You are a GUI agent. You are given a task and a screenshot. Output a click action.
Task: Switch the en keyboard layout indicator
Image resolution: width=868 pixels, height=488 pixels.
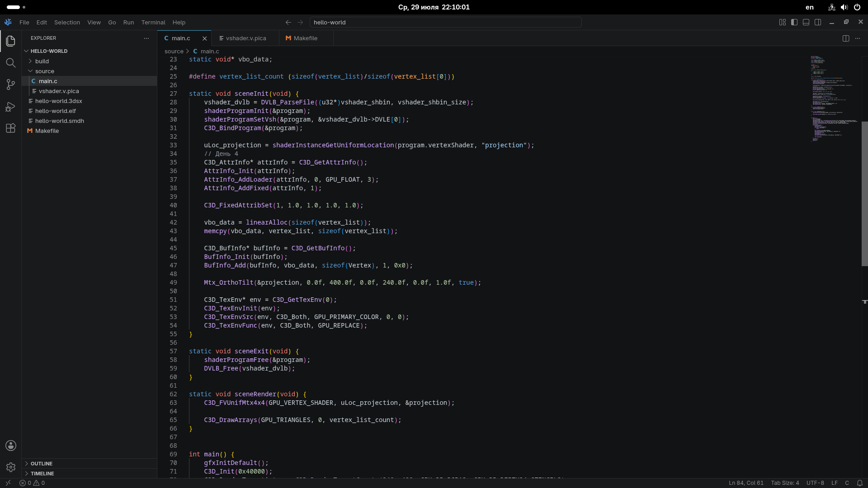tap(810, 7)
